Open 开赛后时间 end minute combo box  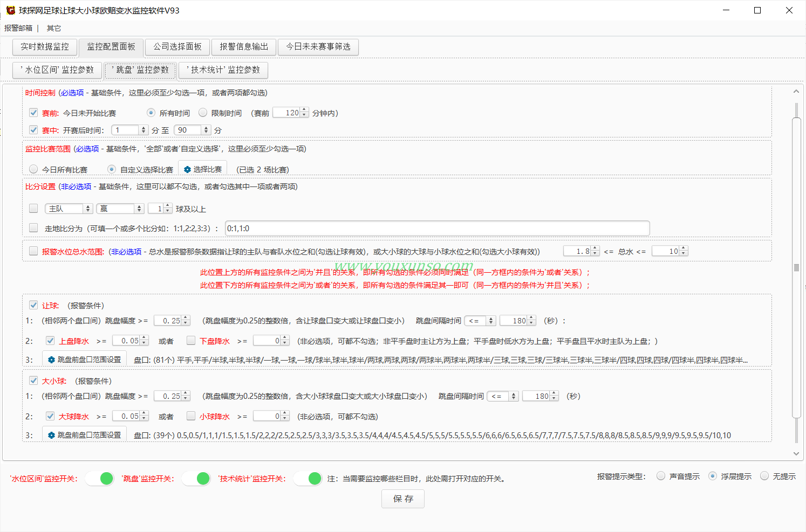pyautogui.click(x=192, y=130)
